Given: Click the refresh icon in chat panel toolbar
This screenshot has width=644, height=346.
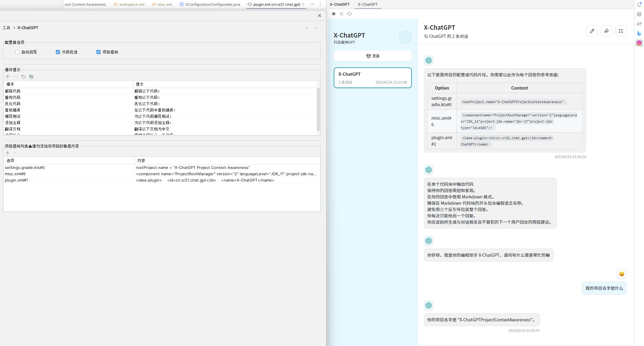Looking at the screenshot, I should pos(349,14).
